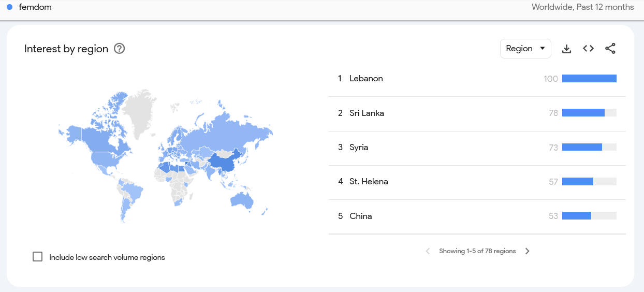
Task: Click the previous page arrow
Action: 428,251
